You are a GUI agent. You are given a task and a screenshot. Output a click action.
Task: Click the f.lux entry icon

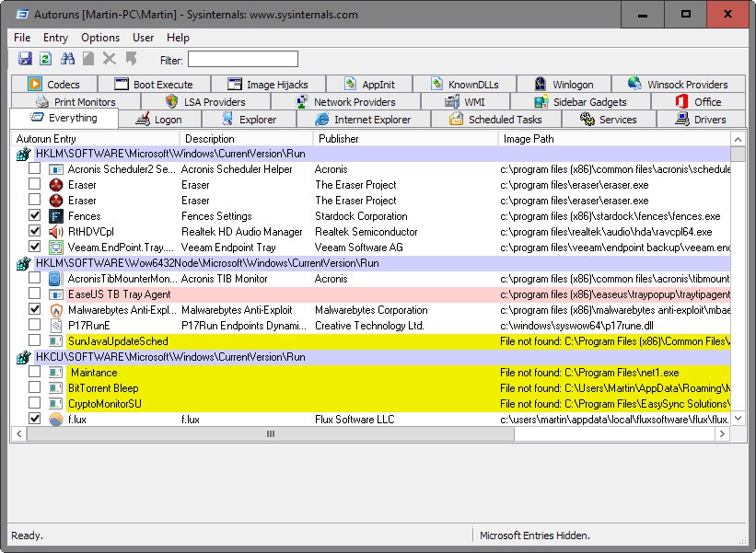coord(54,420)
